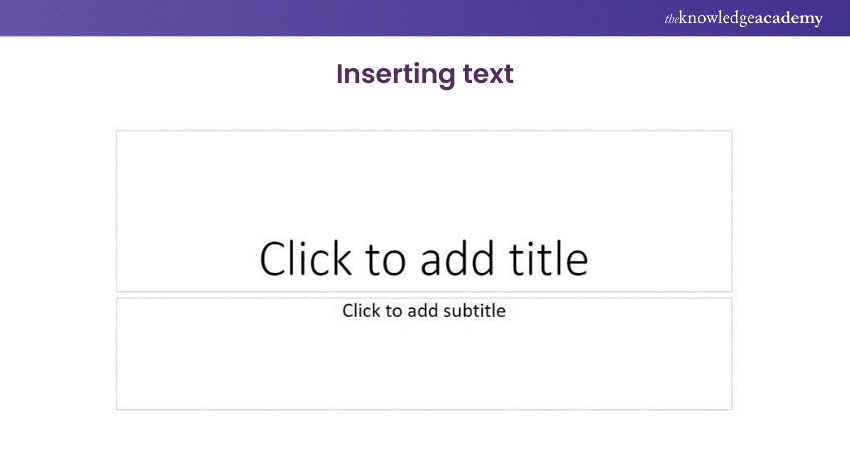Click empty space below the subtitle placeholder text

coord(424,370)
